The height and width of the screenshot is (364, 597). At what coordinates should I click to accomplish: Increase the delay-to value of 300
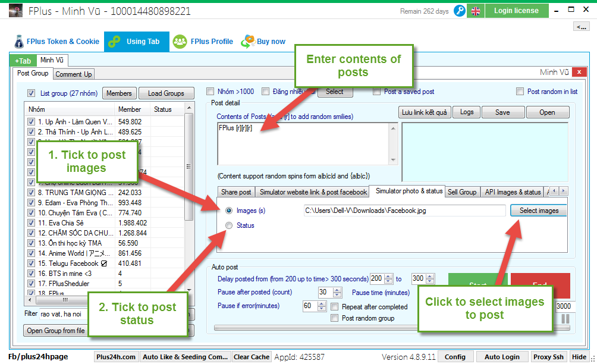coord(430,277)
